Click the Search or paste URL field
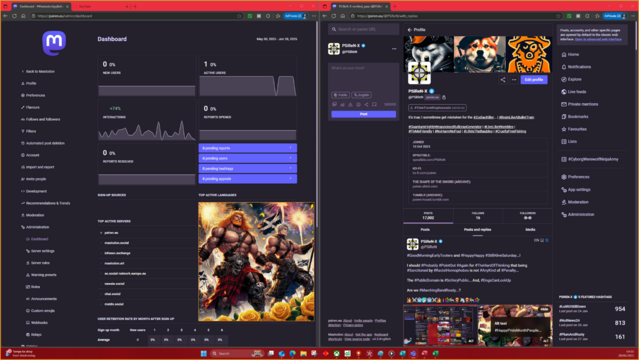This screenshot has width=639, height=360. (364, 29)
